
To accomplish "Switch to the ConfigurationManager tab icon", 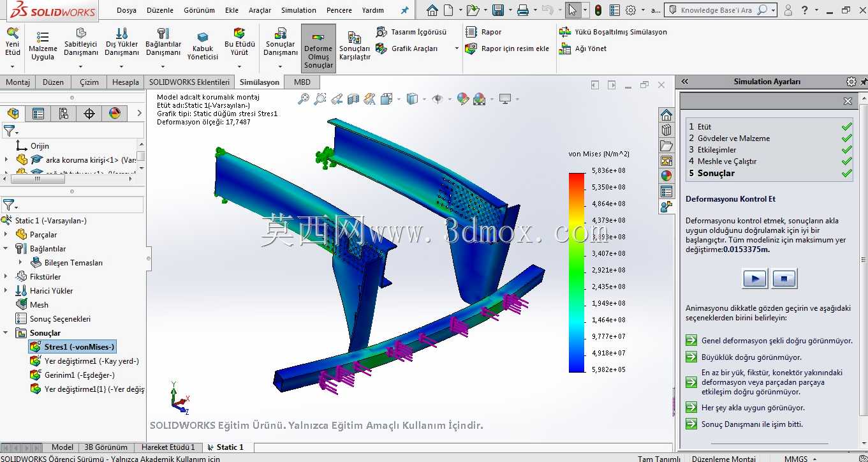I will point(64,114).
